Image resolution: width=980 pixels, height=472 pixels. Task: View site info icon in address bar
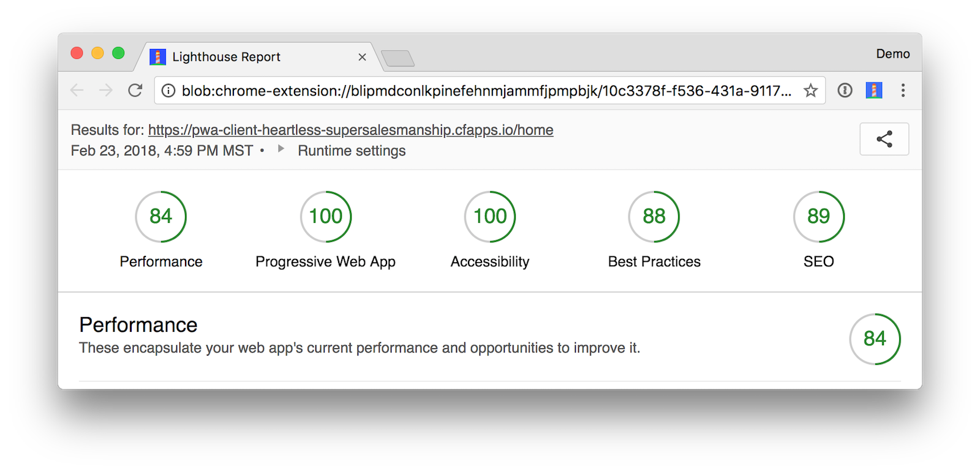tap(168, 91)
